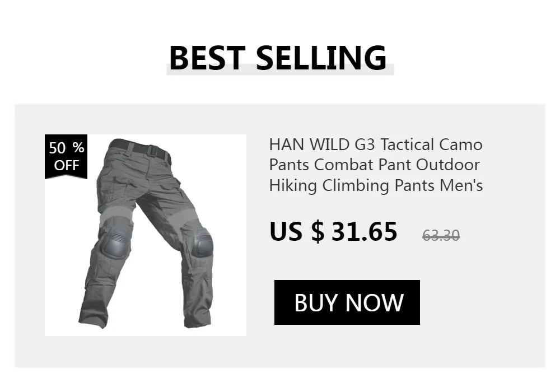
Task: Click the word BEST in the heading
Action: point(207,58)
